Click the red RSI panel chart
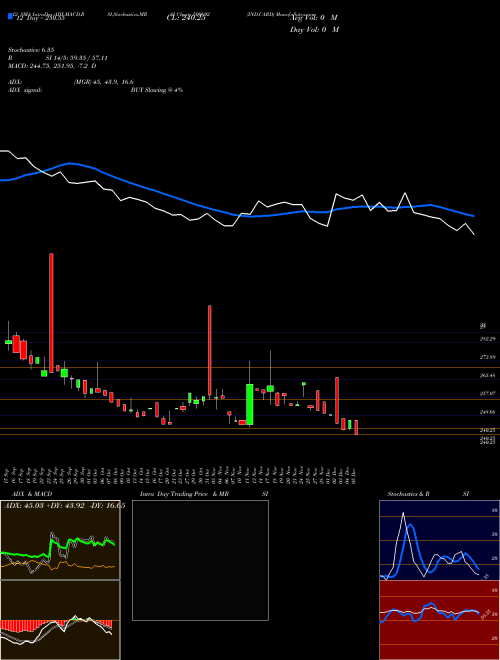 pos(439,620)
